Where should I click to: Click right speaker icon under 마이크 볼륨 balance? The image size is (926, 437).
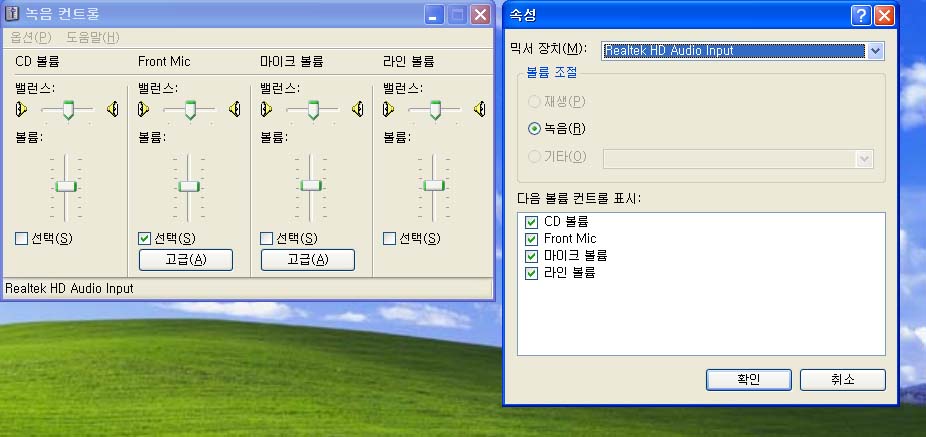pyautogui.click(x=357, y=109)
